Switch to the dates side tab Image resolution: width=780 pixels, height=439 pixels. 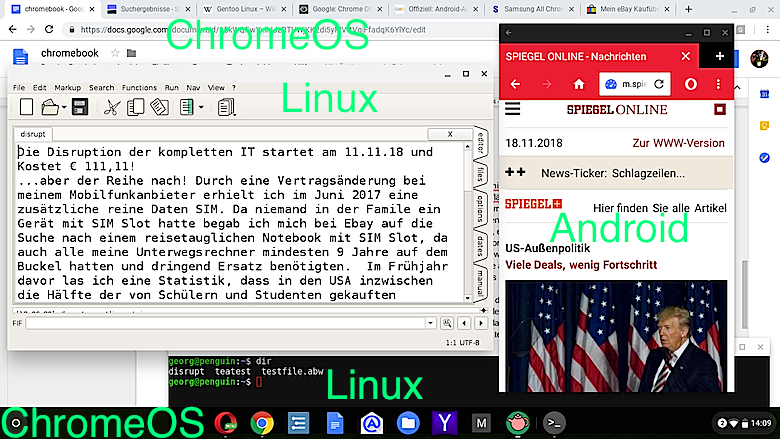pyautogui.click(x=480, y=246)
